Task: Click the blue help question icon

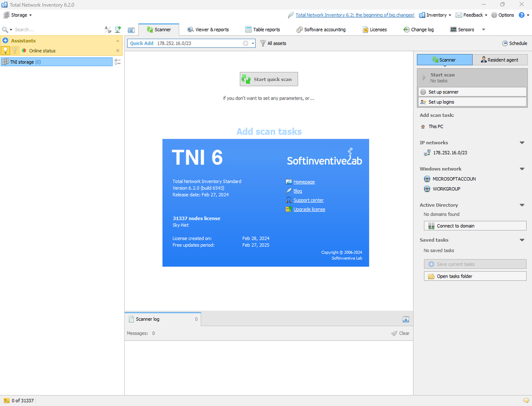Action: [x=521, y=15]
